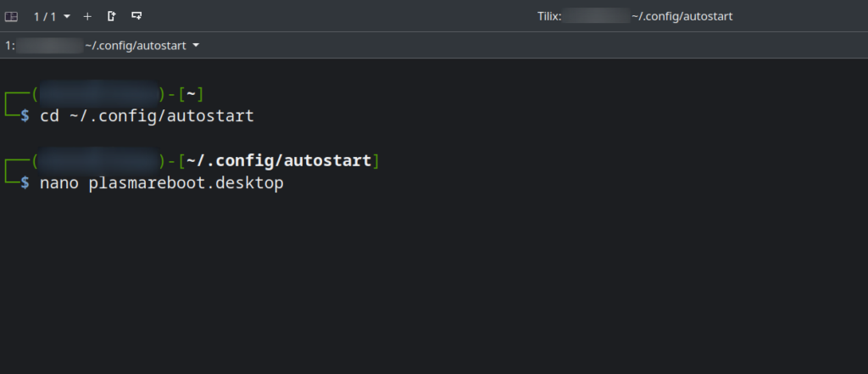Click the blurred username in second prompt
The width and height of the screenshot is (868, 374).
coord(98,161)
